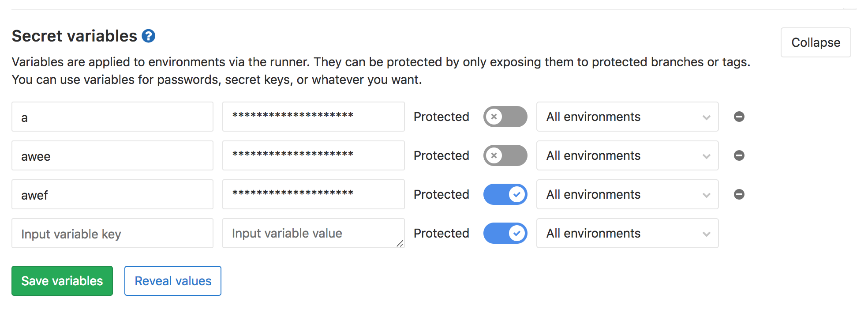Expand environments dropdown for awee
Screen dimensions: 868x310
(627, 155)
